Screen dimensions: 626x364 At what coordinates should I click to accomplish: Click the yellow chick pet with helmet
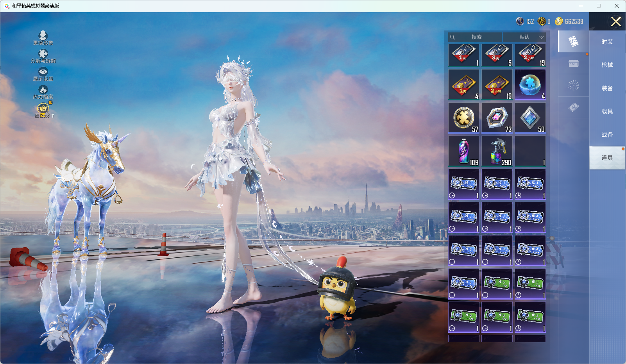[338, 289]
